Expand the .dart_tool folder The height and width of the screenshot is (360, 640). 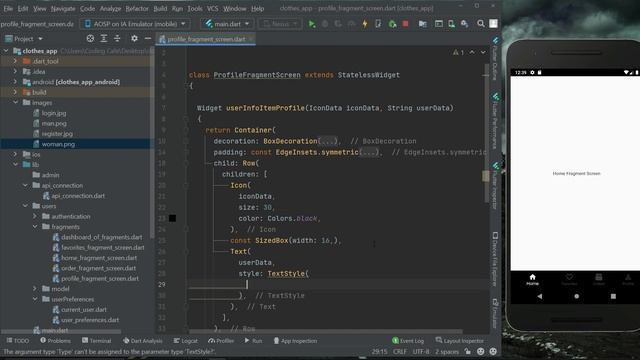coord(16,61)
